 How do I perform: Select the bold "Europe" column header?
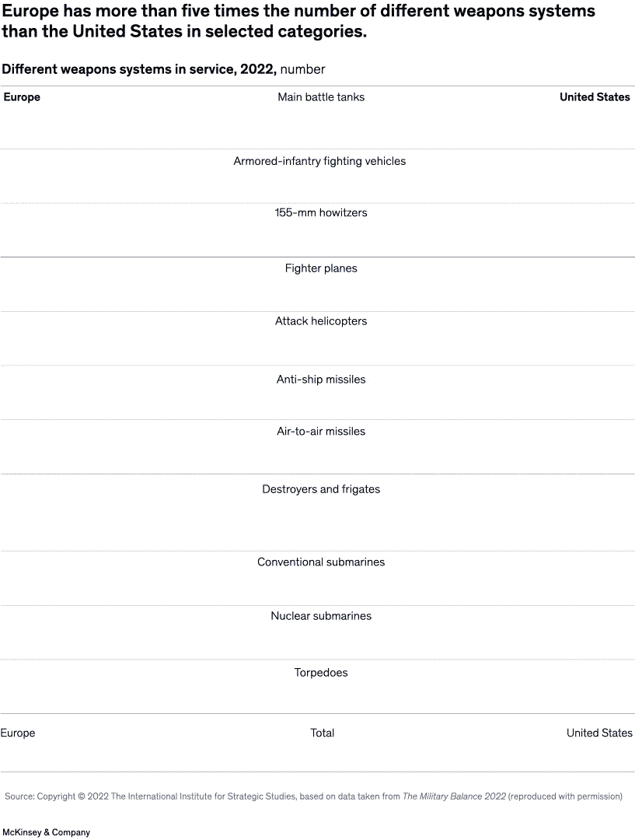(22, 97)
